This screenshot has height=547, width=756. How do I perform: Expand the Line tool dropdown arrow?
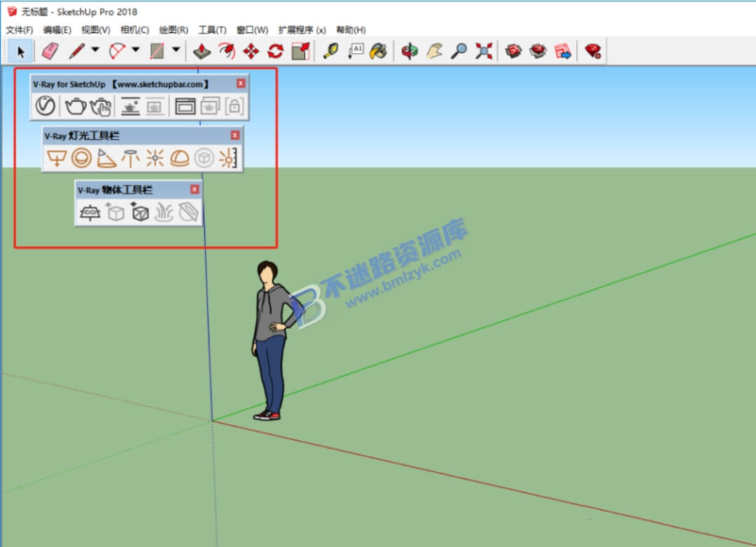pos(95,50)
